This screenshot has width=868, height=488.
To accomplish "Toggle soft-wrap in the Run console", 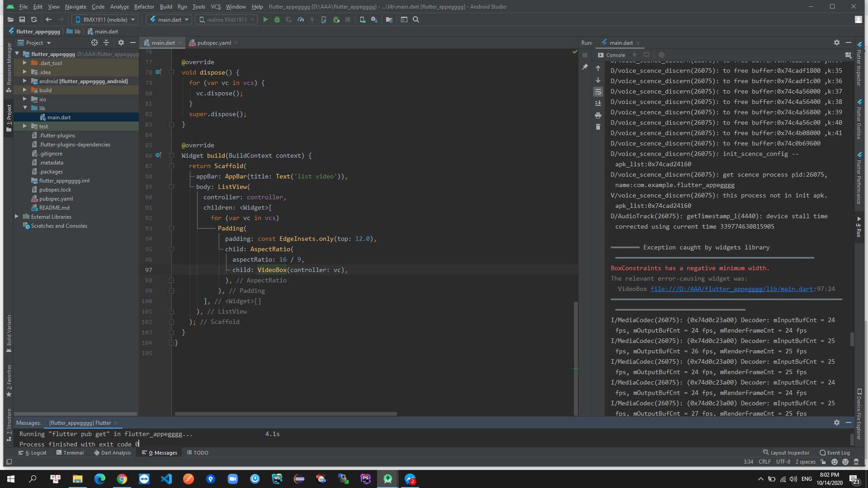I will tap(598, 92).
